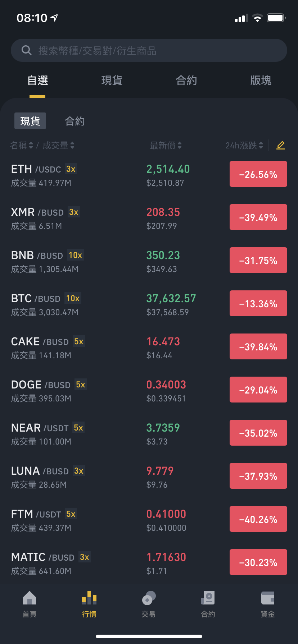Open the 行情 markets chart icon
Viewport: 298px width, 644px height.
tap(89, 598)
